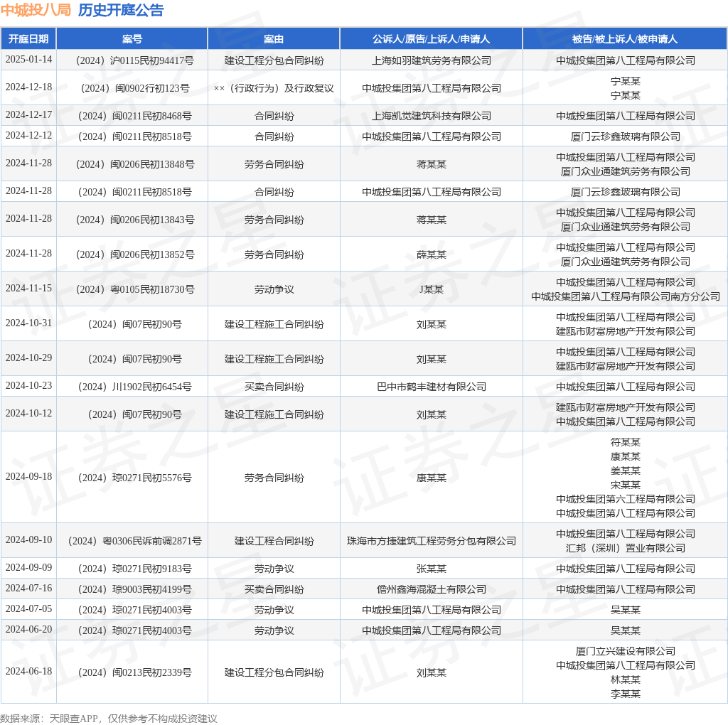Click plaintiff 珠海市方捷建筑工程劳务分包有限公司
The height and width of the screenshot is (725, 728).
pyautogui.click(x=432, y=541)
